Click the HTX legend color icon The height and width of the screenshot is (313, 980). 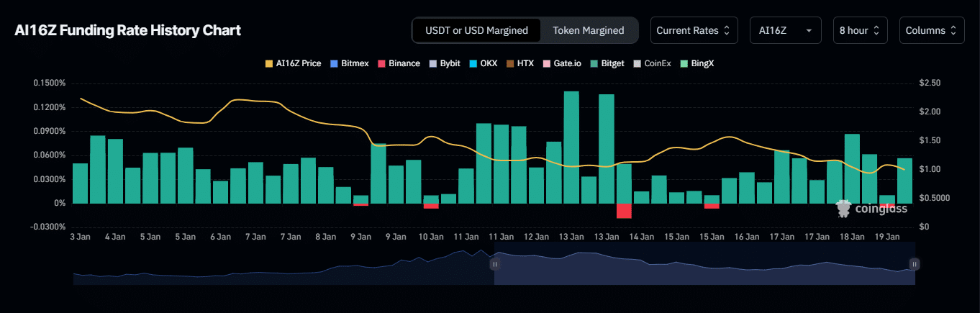(510, 63)
